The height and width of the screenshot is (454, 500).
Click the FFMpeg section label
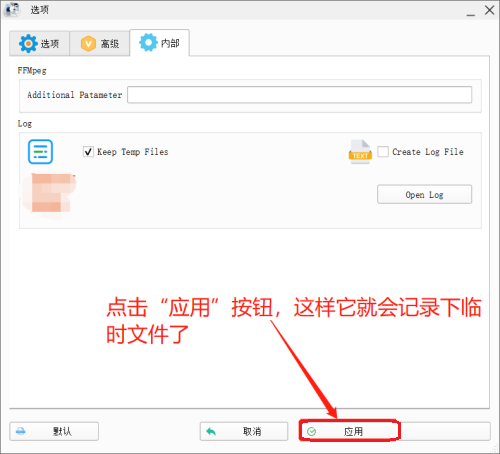coord(32,71)
